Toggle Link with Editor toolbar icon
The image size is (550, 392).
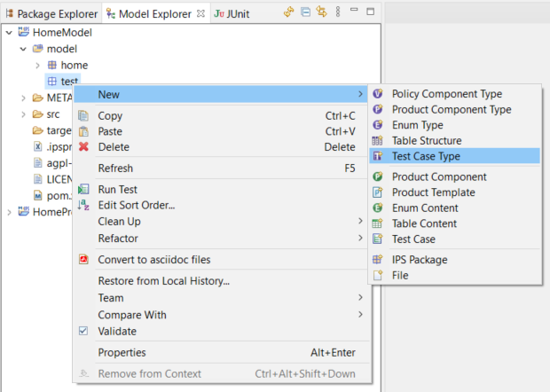[x=320, y=12]
